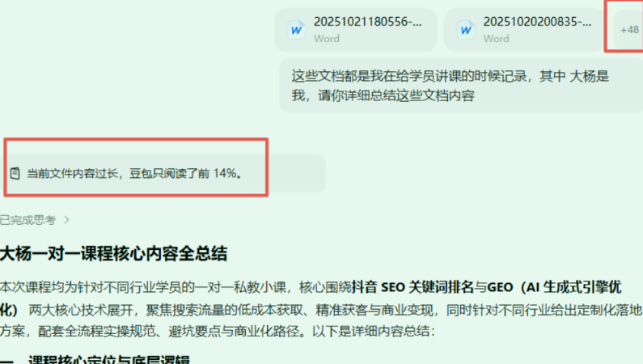Click the 14% figure in notice
Viewport: 643px width, 364px height.
(x=225, y=173)
